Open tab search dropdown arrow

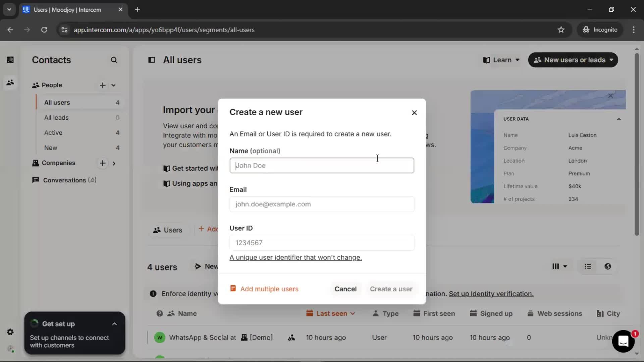tap(9, 10)
